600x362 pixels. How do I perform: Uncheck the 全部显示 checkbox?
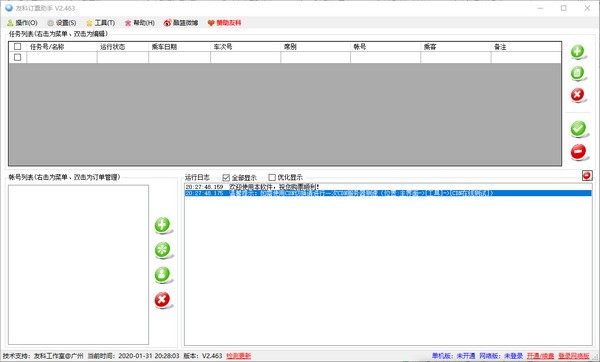pyautogui.click(x=226, y=178)
